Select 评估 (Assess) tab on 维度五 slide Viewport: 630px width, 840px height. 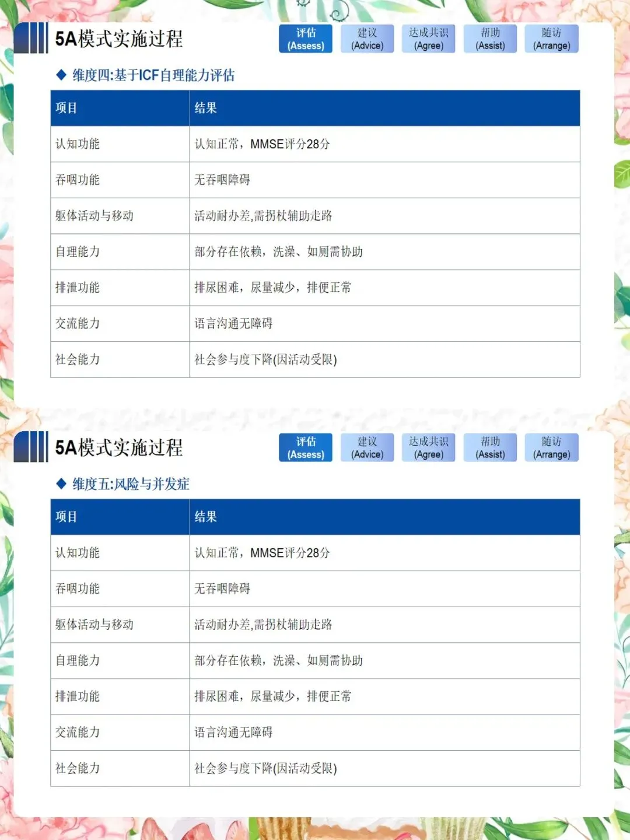click(306, 447)
